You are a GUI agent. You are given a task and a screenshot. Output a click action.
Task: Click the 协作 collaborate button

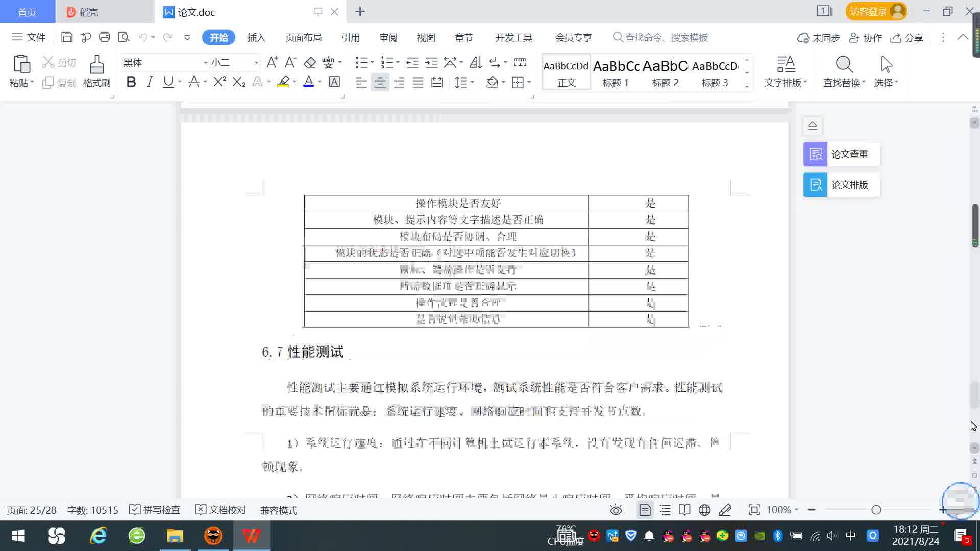(865, 38)
